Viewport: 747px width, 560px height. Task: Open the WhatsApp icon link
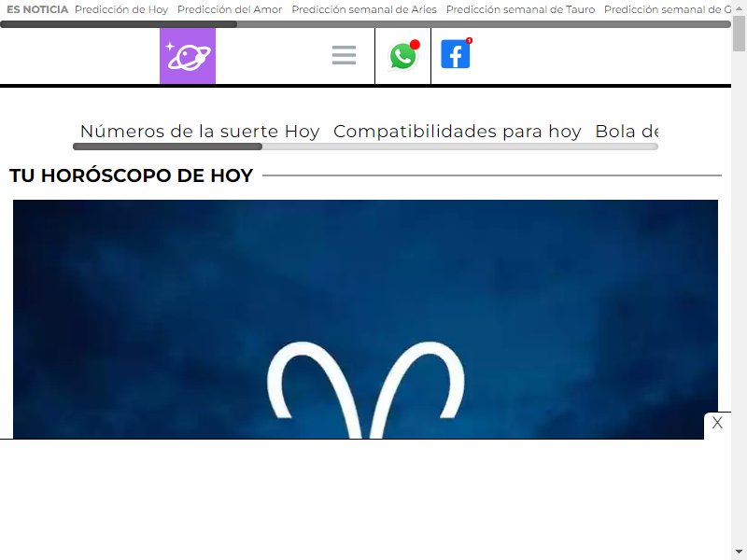pyautogui.click(x=403, y=55)
